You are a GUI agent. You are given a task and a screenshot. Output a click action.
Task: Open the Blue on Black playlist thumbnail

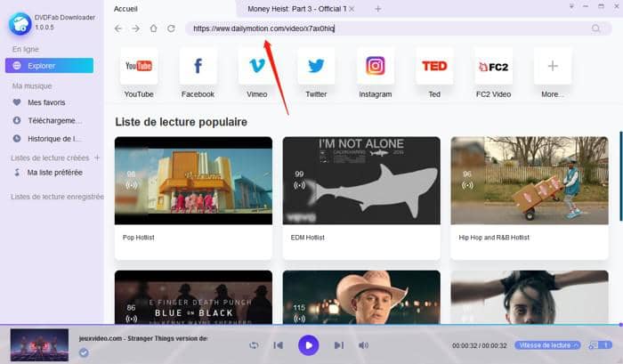pyautogui.click(x=193, y=297)
